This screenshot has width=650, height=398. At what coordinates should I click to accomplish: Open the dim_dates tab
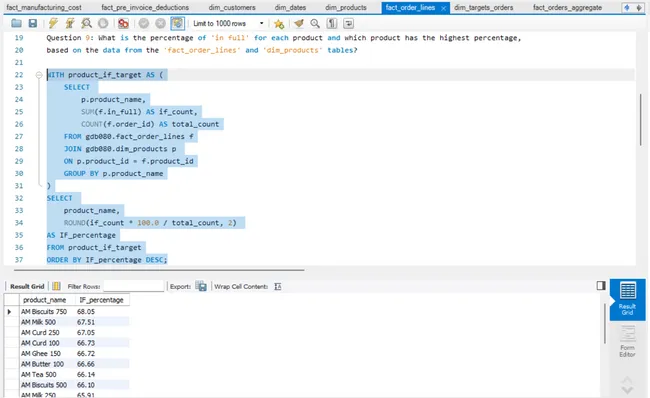pyautogui.click(x=290, y=7)
